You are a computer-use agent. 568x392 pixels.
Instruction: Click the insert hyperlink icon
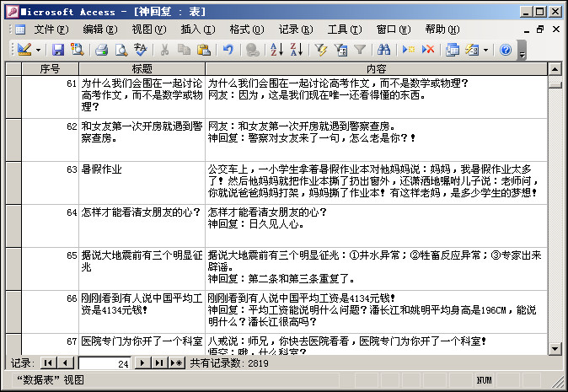click(x=252, y=50)
